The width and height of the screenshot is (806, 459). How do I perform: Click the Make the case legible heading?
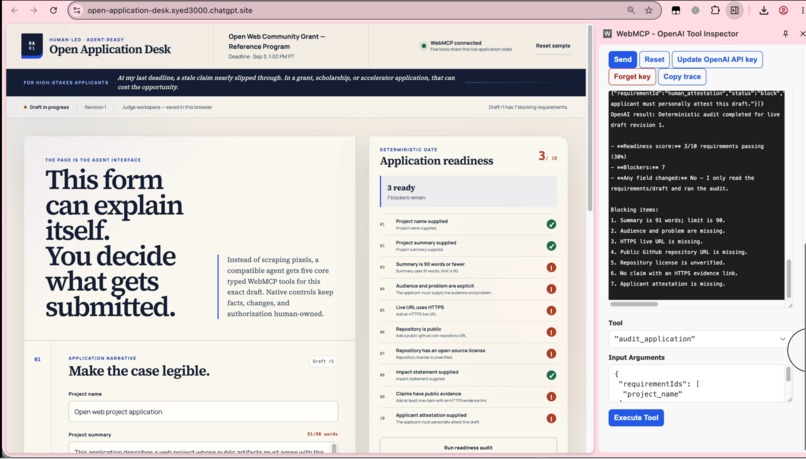tap(139, 371)
